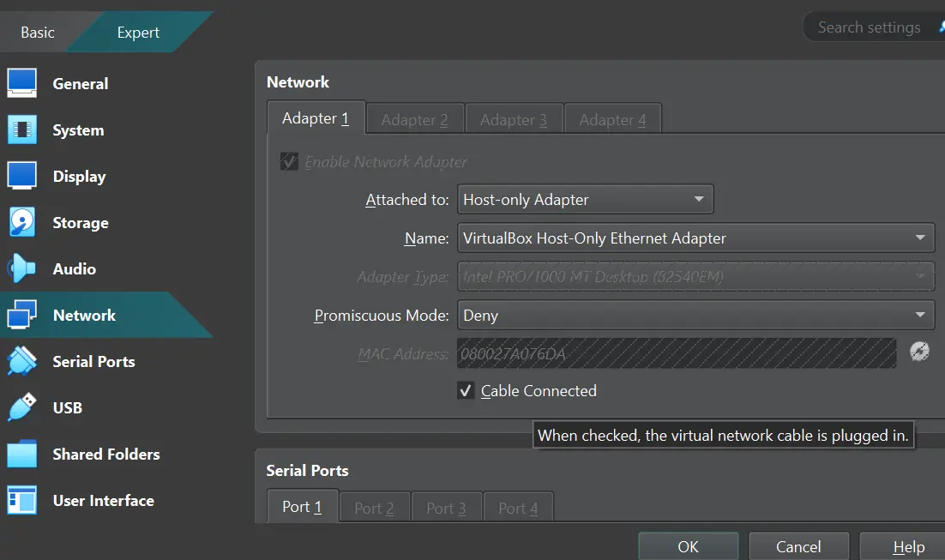Click the Serial Ports connector icon
Screen dimensions: 945x560
[22, 361]
